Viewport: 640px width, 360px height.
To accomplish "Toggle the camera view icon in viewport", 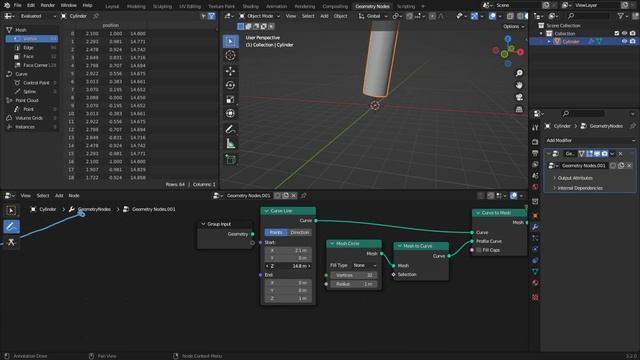I will click(519, 97).
